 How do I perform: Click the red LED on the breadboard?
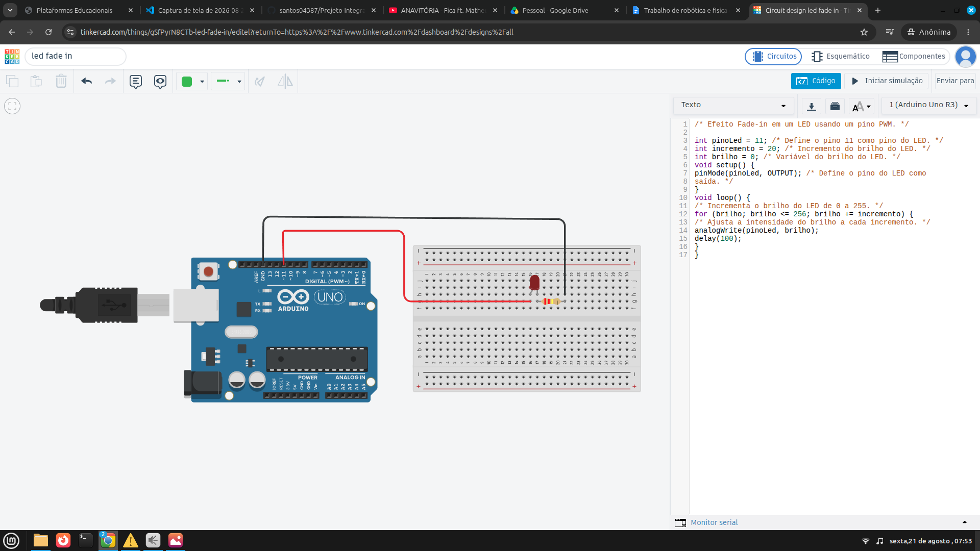click(x=534, y=284)
